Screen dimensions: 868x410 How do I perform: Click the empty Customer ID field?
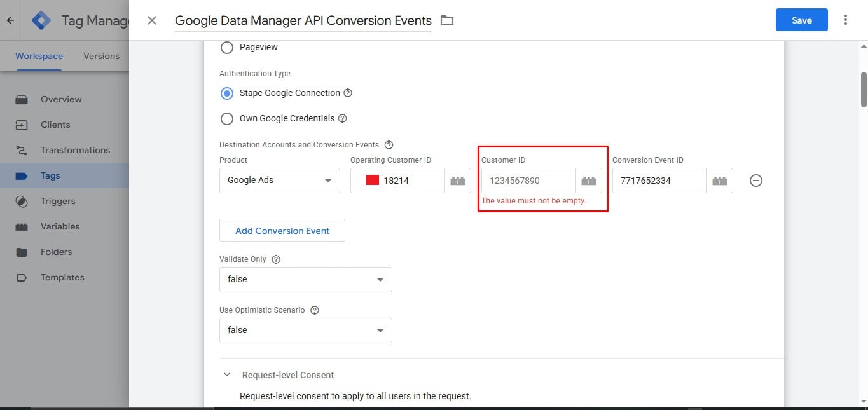[x=528, y=181]
